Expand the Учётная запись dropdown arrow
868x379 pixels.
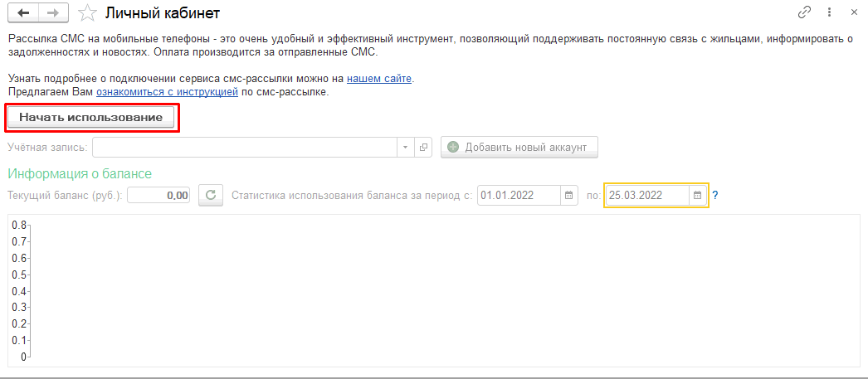[x=405, y=147]
